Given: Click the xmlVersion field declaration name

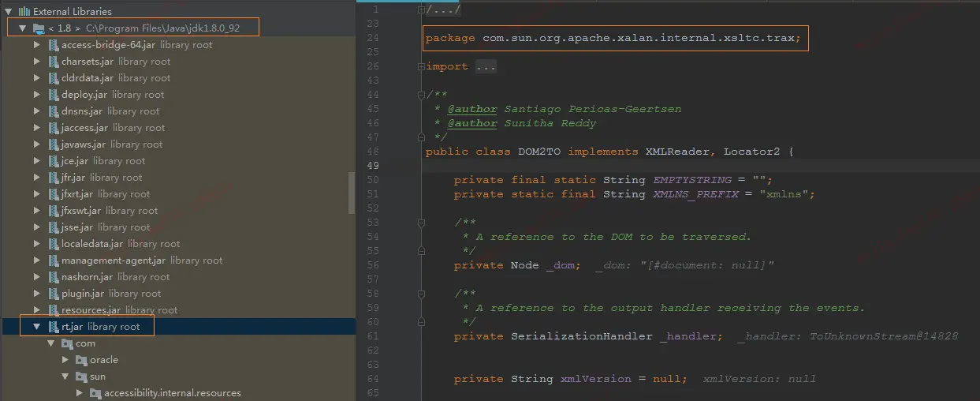Looking at the screenshot, I should tap(596, 379).
